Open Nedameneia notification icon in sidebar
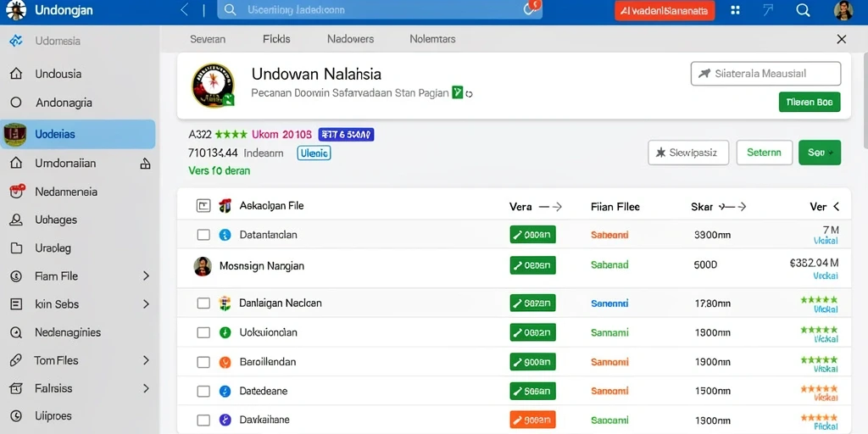The image size is (868, 434). (17, 192)
